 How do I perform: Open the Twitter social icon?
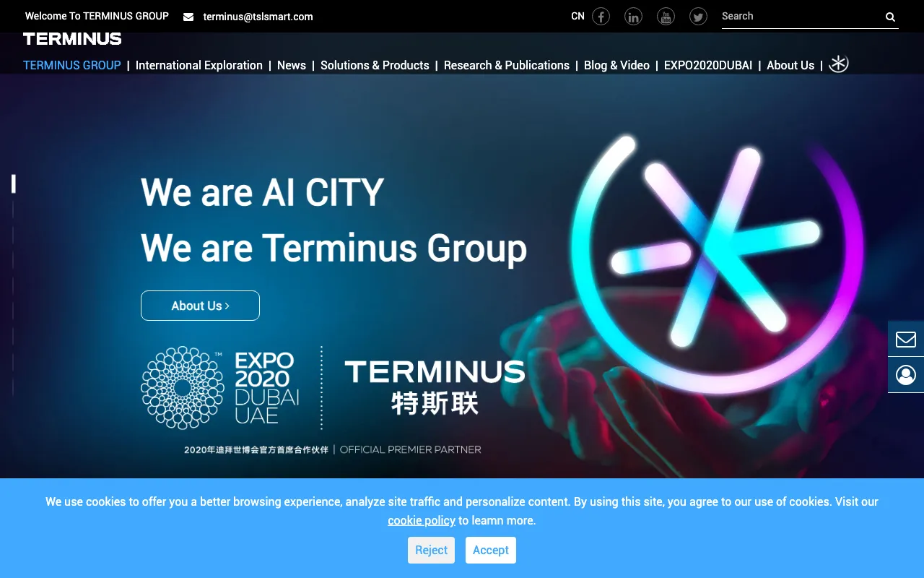pyautogui.click(x=698, y=16)
